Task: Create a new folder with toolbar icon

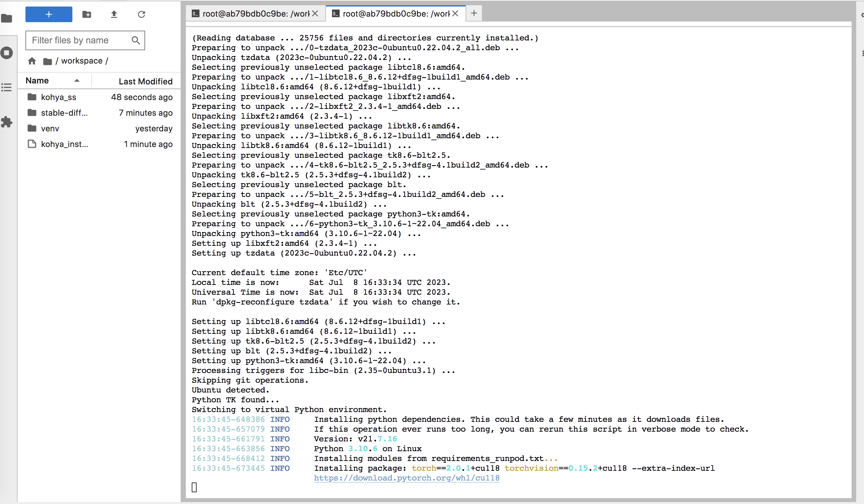Action: (87, 14)
